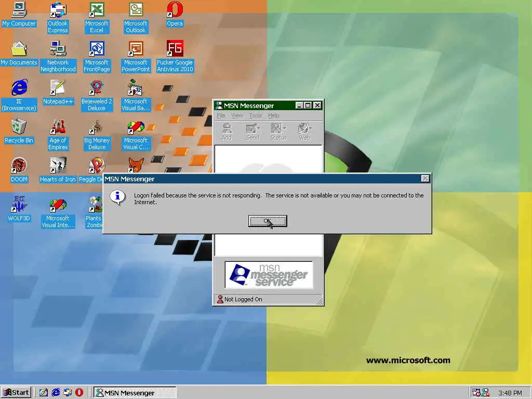Open the Start menu

pyautogui.click(x=16, y=393)
